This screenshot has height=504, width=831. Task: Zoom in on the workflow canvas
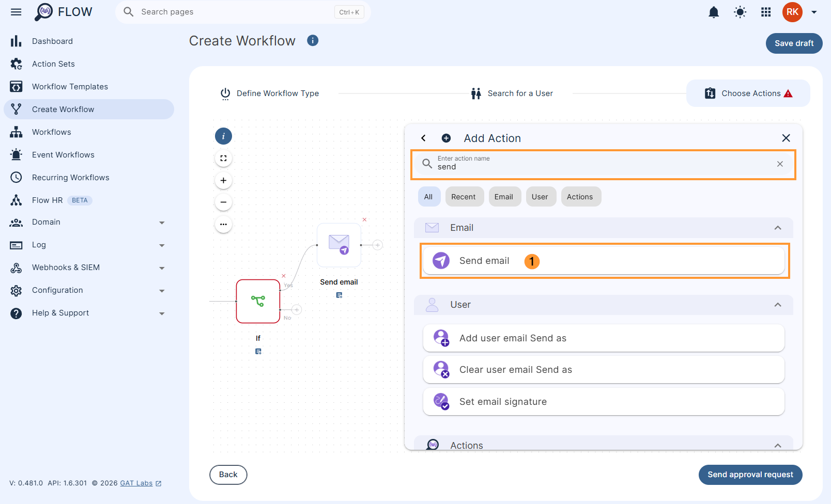(x=223, y=180)
